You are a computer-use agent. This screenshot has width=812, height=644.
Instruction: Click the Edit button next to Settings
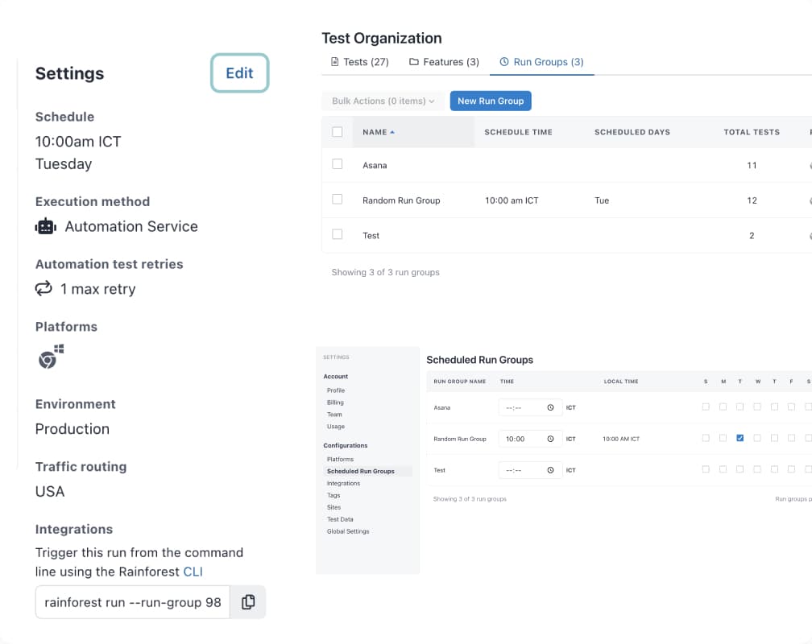tap(240, 73)
